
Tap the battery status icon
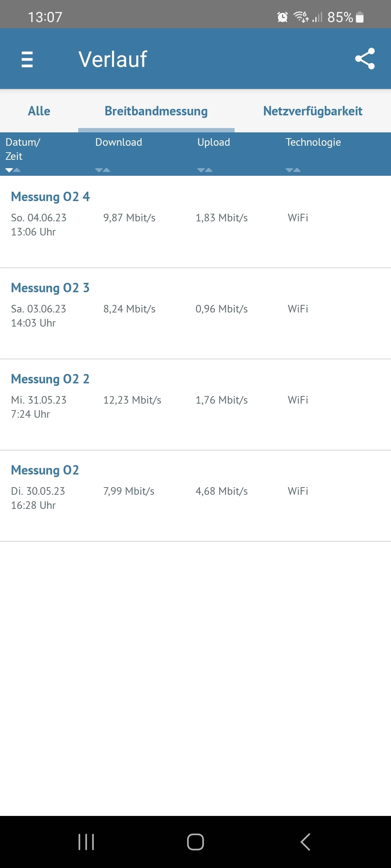click(x=360, y=17)
